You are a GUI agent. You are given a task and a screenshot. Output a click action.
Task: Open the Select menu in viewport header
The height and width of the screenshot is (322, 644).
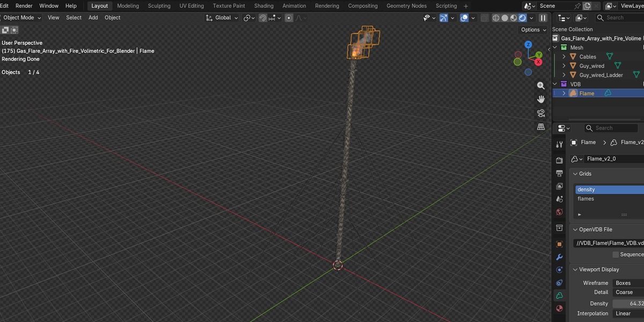74,18
